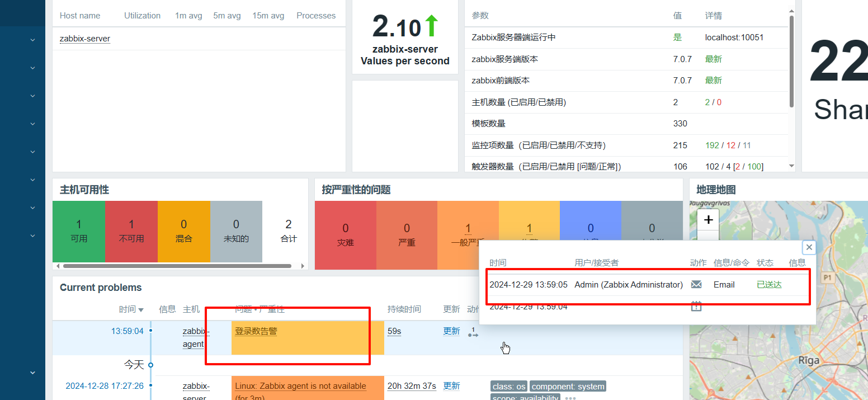Zoom in the map with the plus button
This screenshot has width=868, height=400.
coord(708,220)
